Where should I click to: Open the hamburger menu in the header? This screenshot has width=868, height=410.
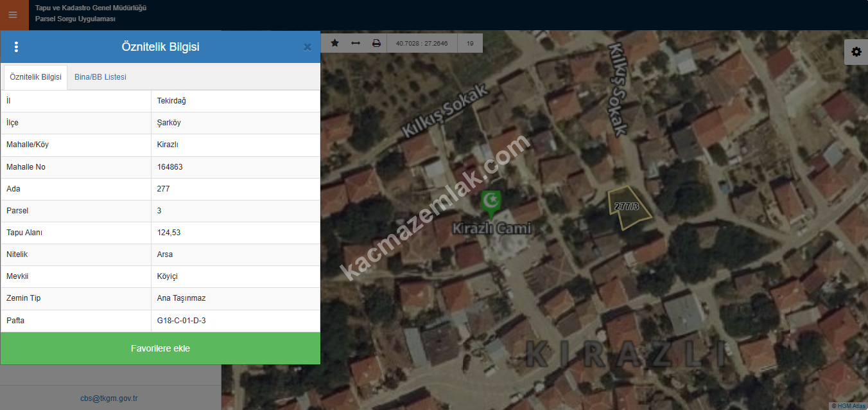tap(13, 15)
